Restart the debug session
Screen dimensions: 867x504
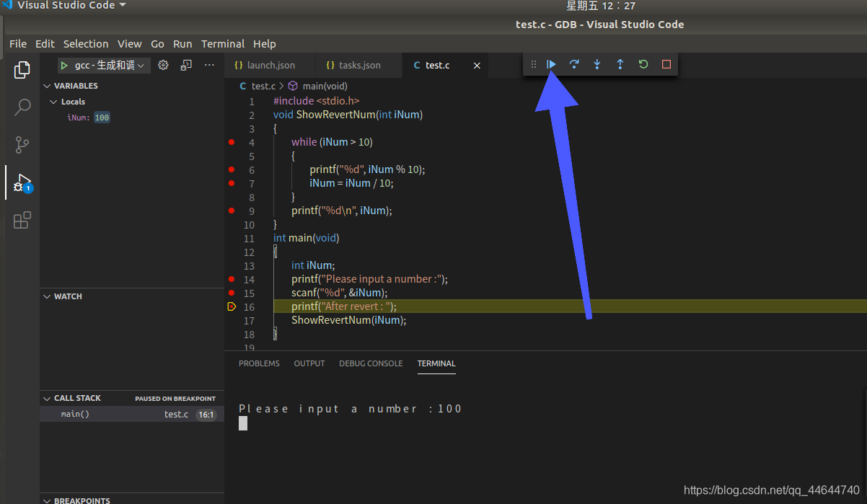[x=643, y=64]
